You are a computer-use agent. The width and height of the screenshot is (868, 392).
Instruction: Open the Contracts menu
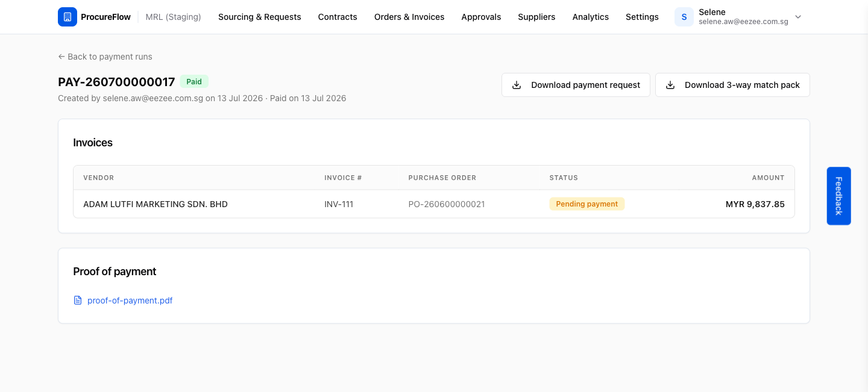tap(338, 17)
